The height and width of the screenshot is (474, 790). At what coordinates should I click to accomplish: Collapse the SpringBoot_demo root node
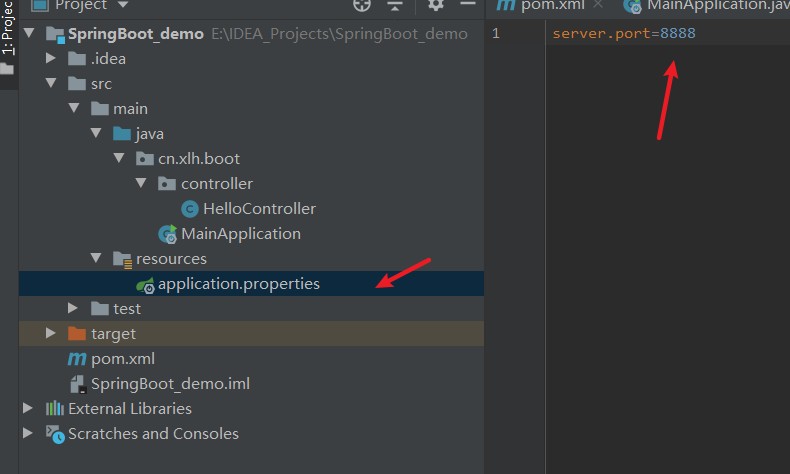coord(29,33)
